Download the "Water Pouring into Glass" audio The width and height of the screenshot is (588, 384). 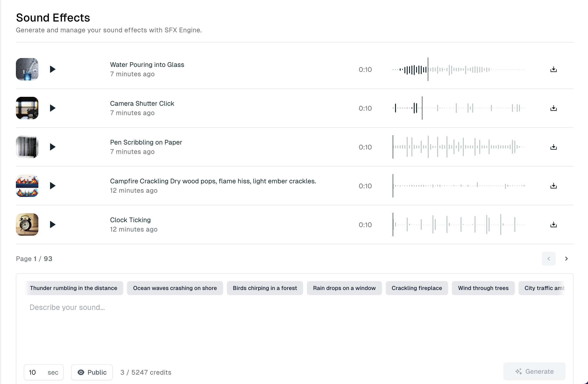point(553,69)
